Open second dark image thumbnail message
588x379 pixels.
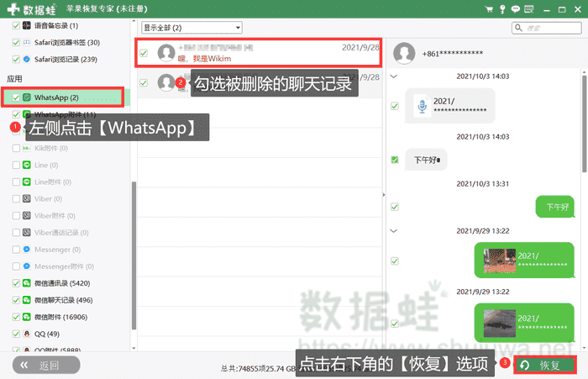[x=500, y=323]
